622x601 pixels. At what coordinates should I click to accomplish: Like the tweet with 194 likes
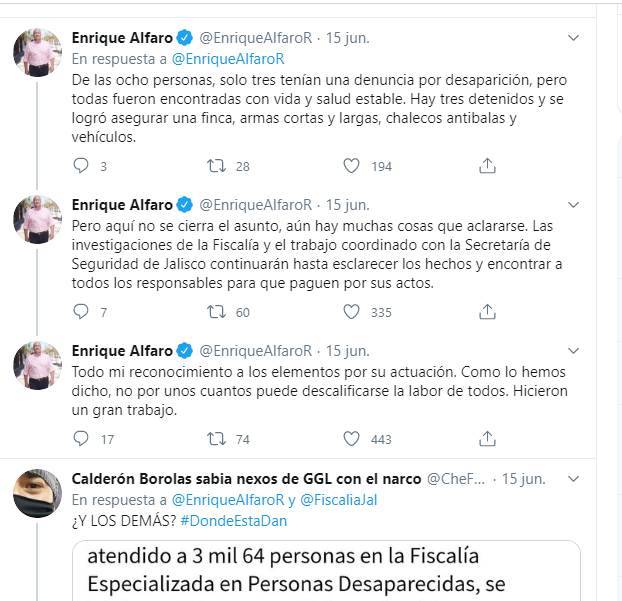point(351,165)
